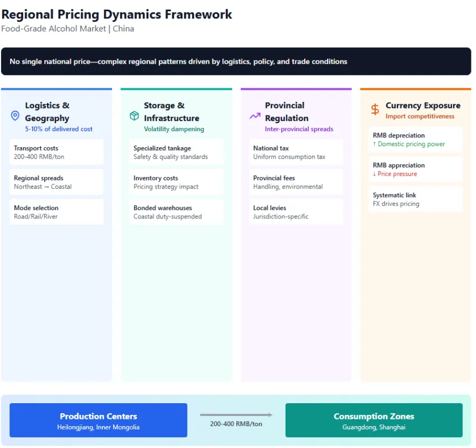
Task: Select the Production Centers blue box
Action: point(99,421)
